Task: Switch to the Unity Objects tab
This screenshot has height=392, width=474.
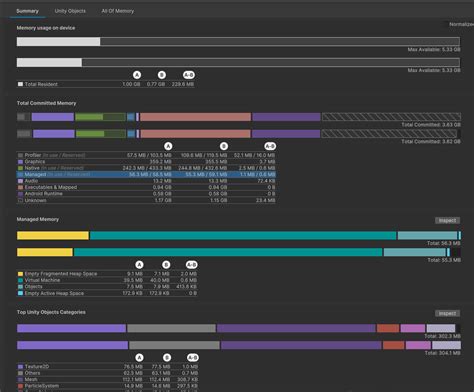Action: tap(70, 11)
